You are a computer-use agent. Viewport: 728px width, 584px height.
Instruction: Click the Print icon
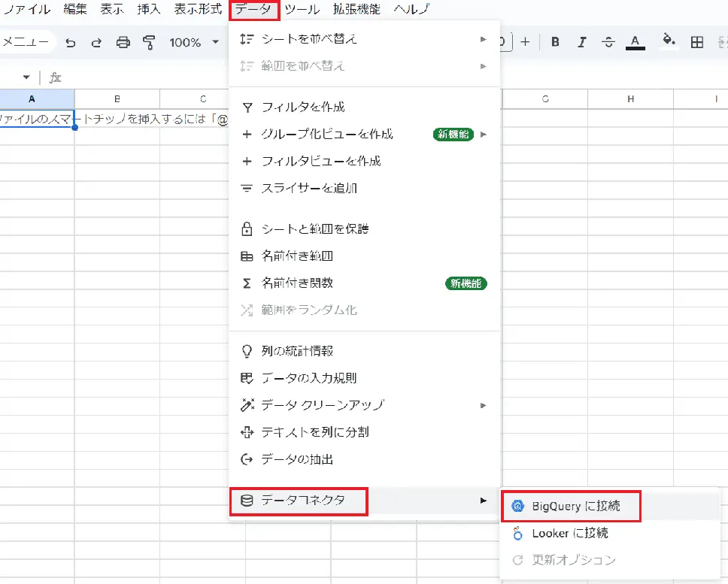[123, 43]
